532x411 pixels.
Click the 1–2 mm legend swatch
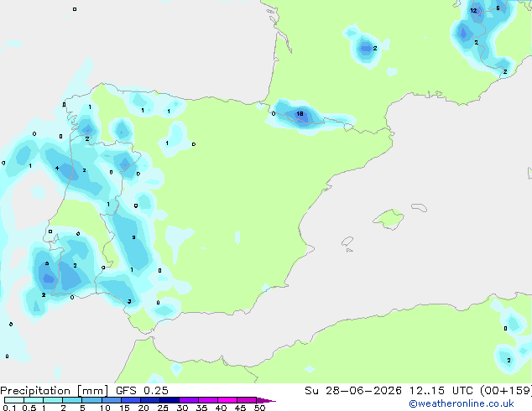tap(53, 400)
